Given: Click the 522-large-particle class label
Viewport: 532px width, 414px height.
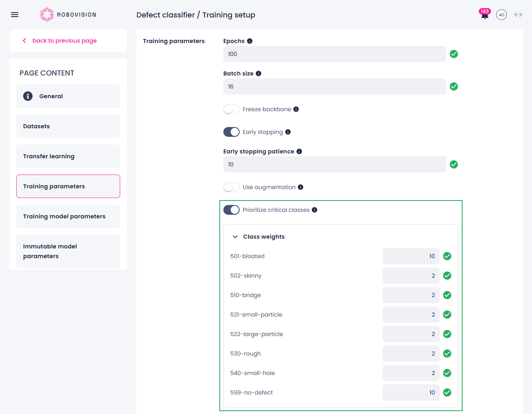Looking at the screenshot, I should pos(257,334).
